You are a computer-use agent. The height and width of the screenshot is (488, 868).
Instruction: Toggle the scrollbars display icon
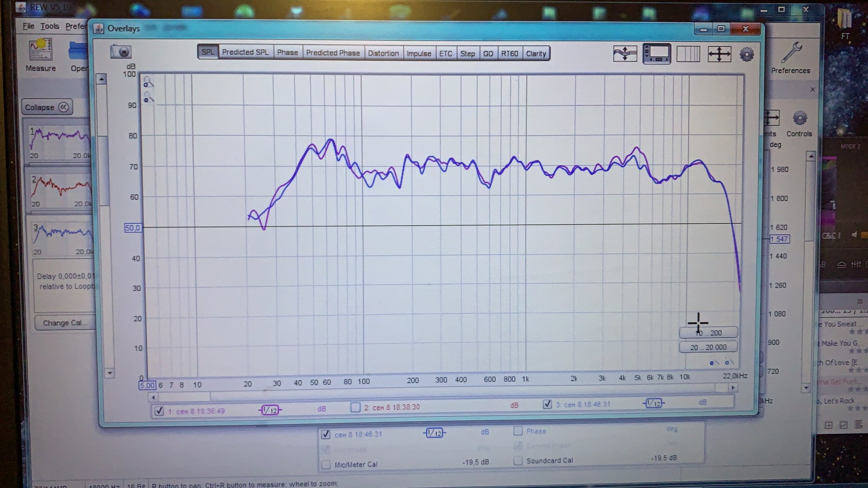coord(656,54)
